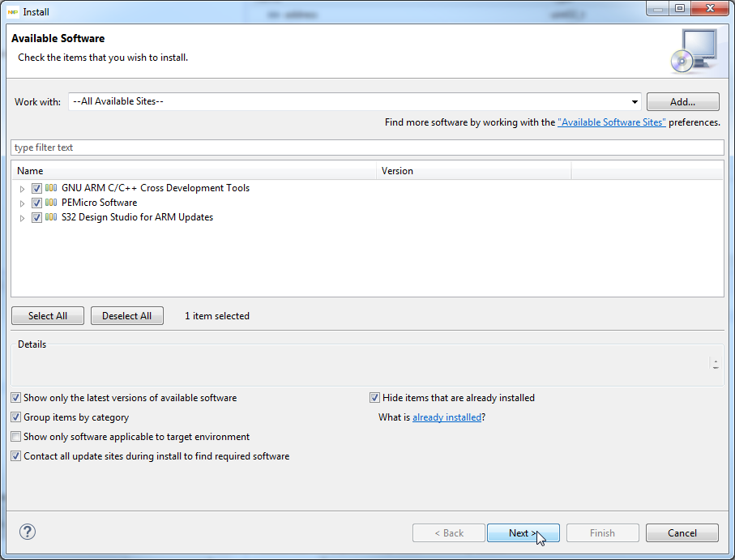Toggle S32 Design Studio for ARM Updates checkbox
The width and height of the screenshot is (735, 560).
[36, 217]
